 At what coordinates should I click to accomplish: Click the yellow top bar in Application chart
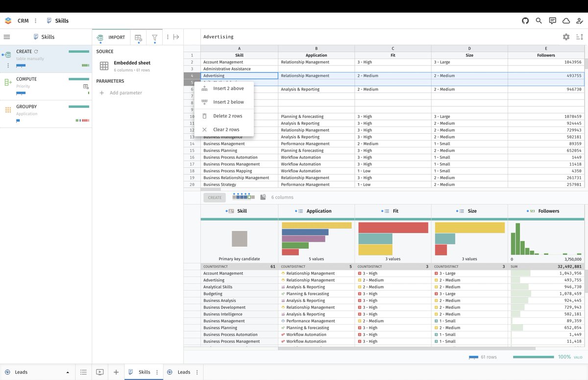coord(317,226)
